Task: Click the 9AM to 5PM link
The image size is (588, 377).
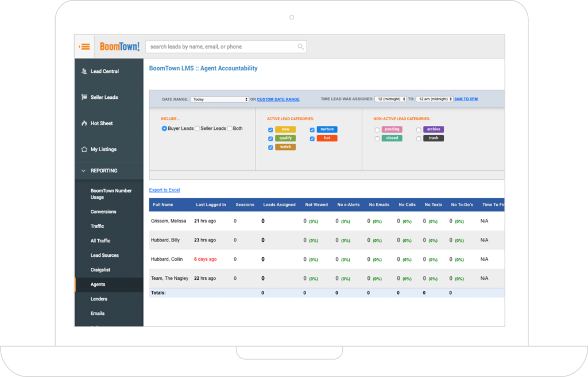Action: (466, 99)
